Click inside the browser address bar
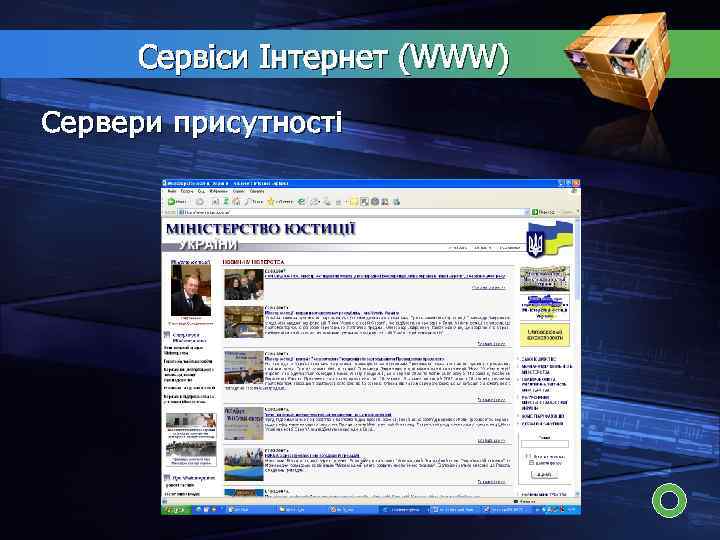Image resolution: width=720 pixels, height=540 pixels. tap(354, 212)
